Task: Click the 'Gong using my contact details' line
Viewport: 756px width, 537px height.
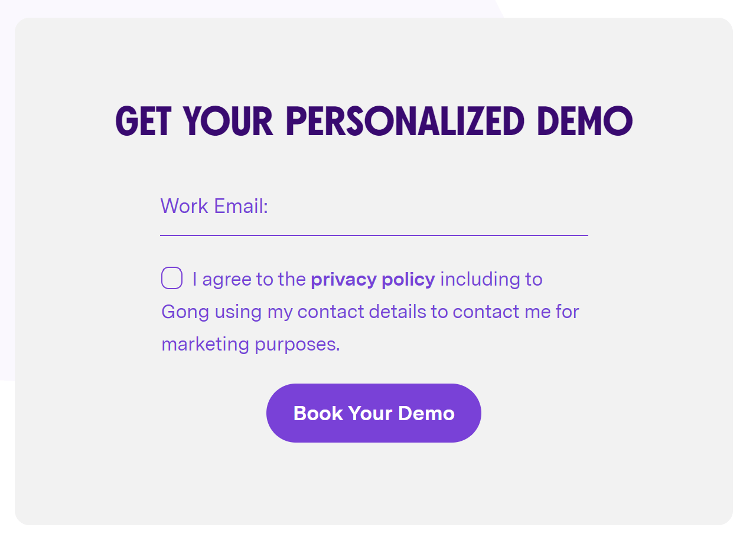Action: [x=294, y=312]
